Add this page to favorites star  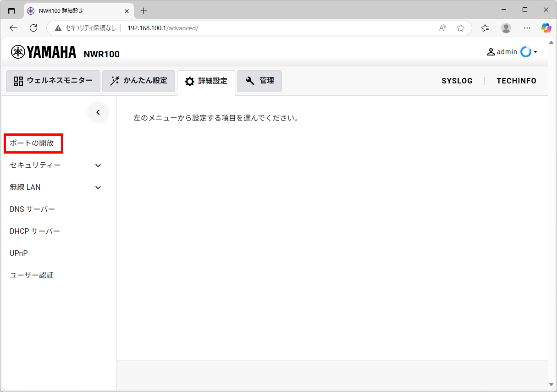pyautogui.click(x=461, y=28)
